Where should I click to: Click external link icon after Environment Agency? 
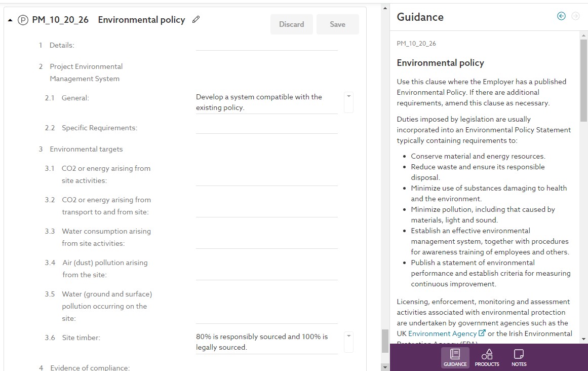tap(482, 333)
